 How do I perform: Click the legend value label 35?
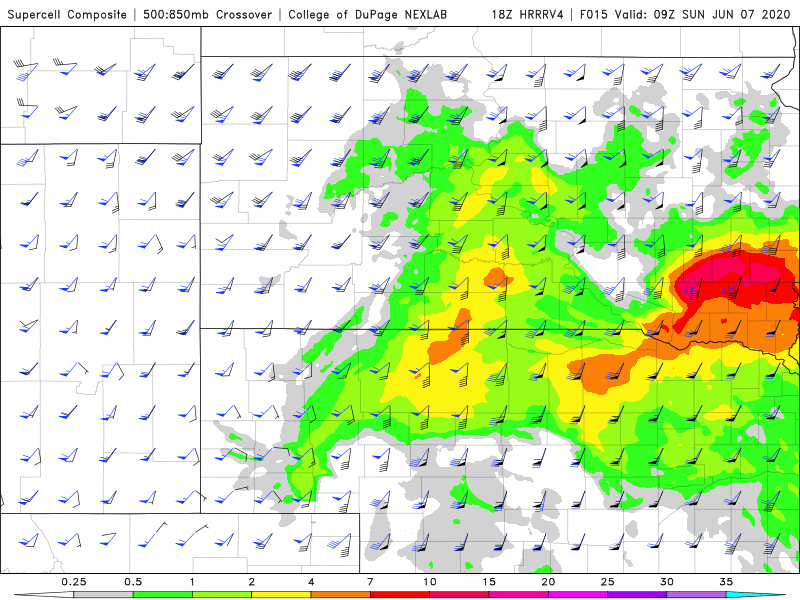[726, 582]
